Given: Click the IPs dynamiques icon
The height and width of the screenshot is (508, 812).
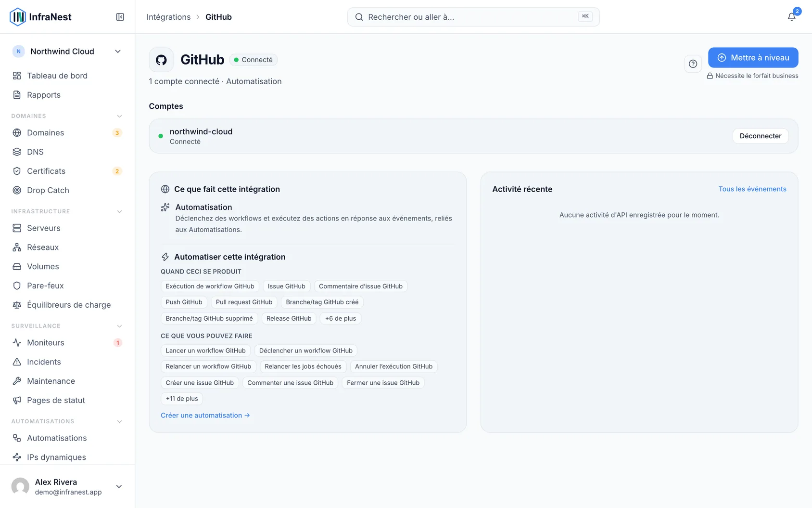Looking at the screenshot, I should point(17,457).
